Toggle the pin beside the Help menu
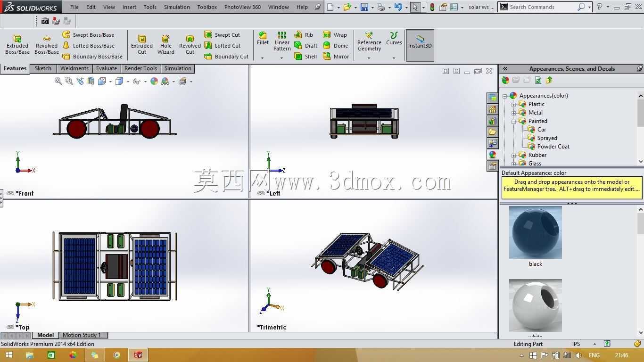This screenshot has height=362, width=644. 318,7
